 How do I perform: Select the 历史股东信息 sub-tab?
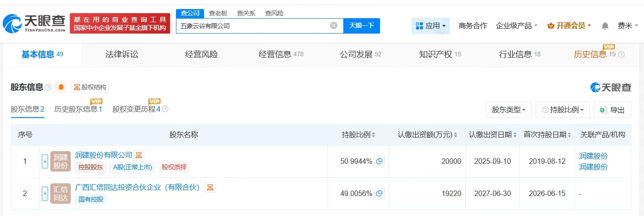click(x=78, y=109)
